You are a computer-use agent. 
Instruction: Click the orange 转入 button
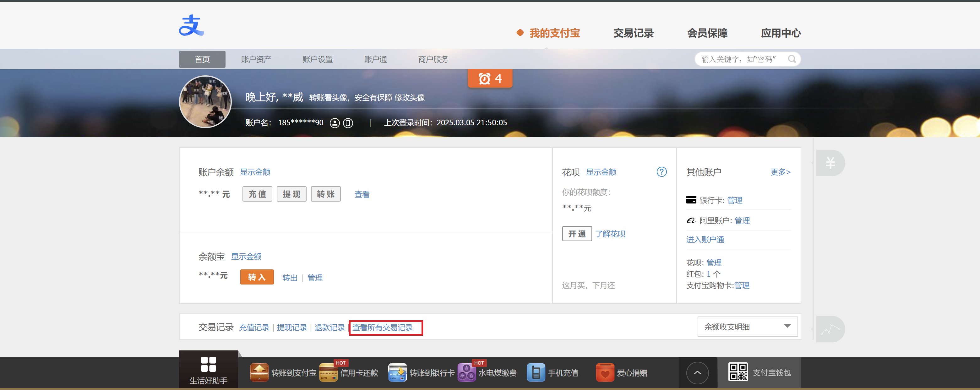coord(257,277)
